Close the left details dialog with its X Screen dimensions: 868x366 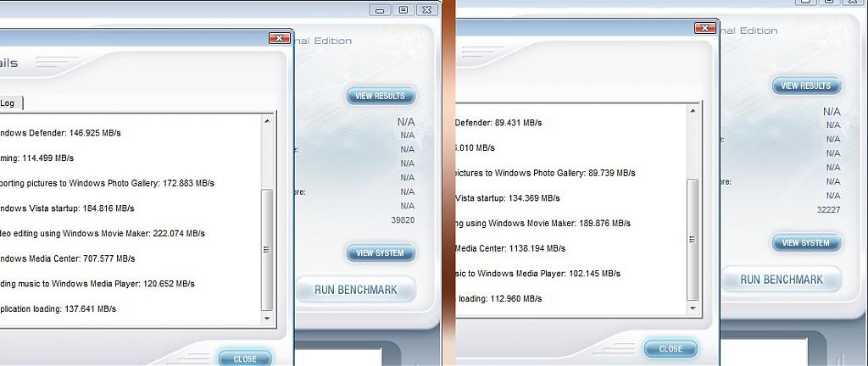(279, 38)
